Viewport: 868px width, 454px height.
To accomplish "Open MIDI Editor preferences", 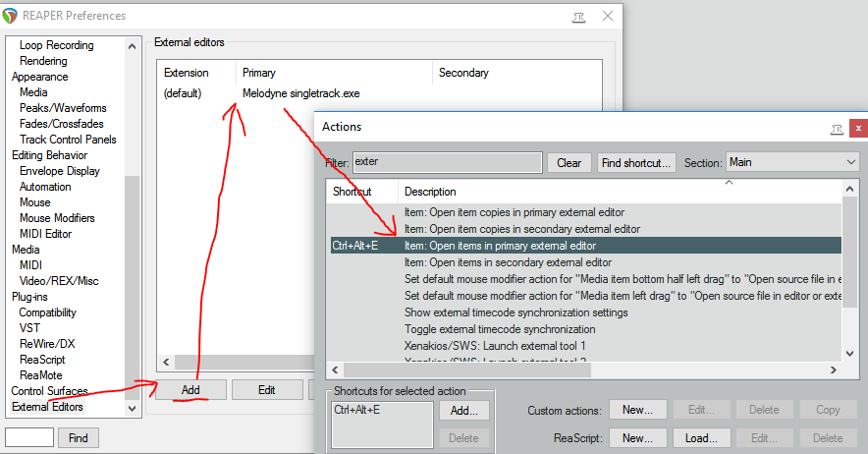I will [45, 234].
